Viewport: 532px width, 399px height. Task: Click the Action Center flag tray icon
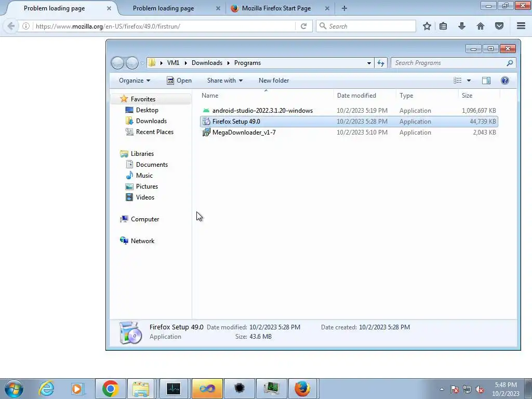455,390
